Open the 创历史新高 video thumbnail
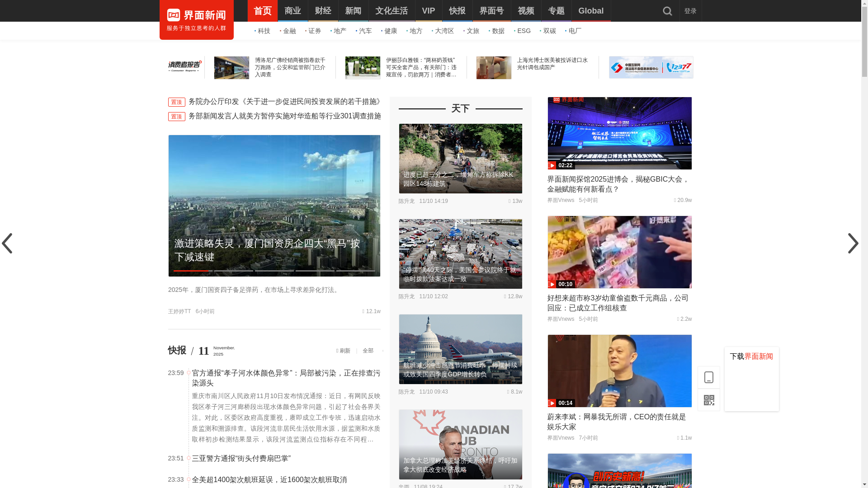This screenshot has height=488, width=868. (620, 471)
